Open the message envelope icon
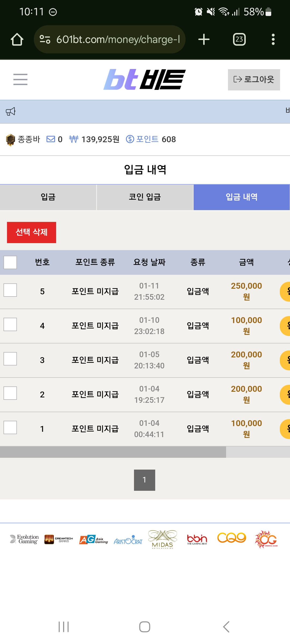This screenshot has height=644, width=290. (50, 139)
